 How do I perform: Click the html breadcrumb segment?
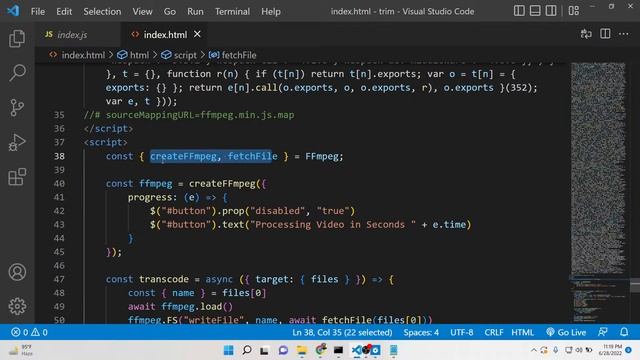click(x=133, y=55)
